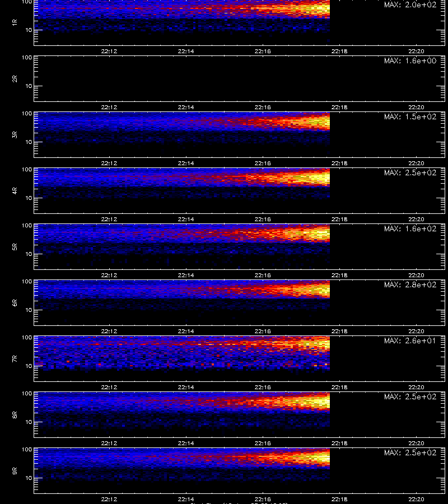The width and height of the screenshot is (448, 504).
Task: Click the 22:12 time label under 4R panel
Action: (109, 219)
